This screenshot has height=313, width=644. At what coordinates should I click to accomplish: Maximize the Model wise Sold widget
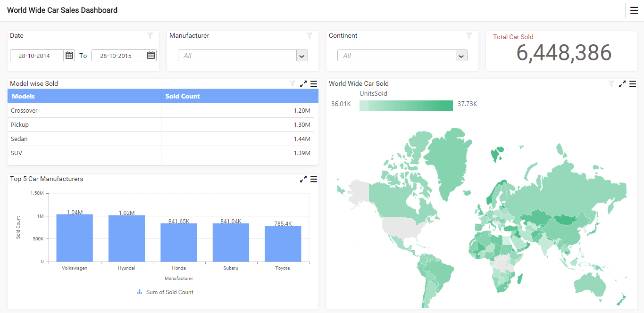pos(303,84)
